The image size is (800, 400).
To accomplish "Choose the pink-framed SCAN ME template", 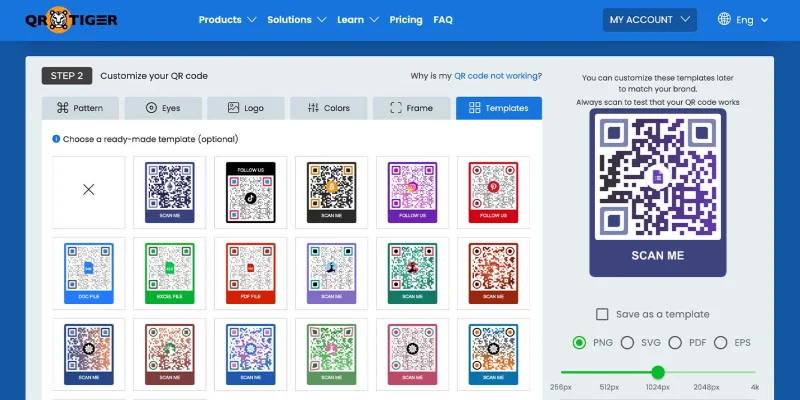I will point(412,354).
